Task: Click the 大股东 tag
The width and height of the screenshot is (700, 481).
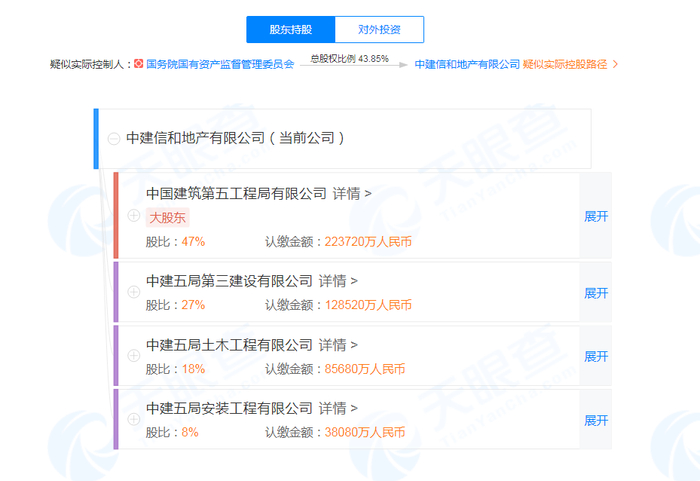Action: pos(167,218)
